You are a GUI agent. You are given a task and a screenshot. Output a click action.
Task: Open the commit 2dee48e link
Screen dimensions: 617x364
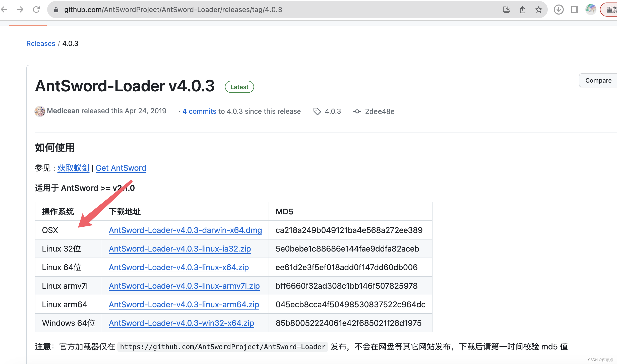tap(380, 111)
